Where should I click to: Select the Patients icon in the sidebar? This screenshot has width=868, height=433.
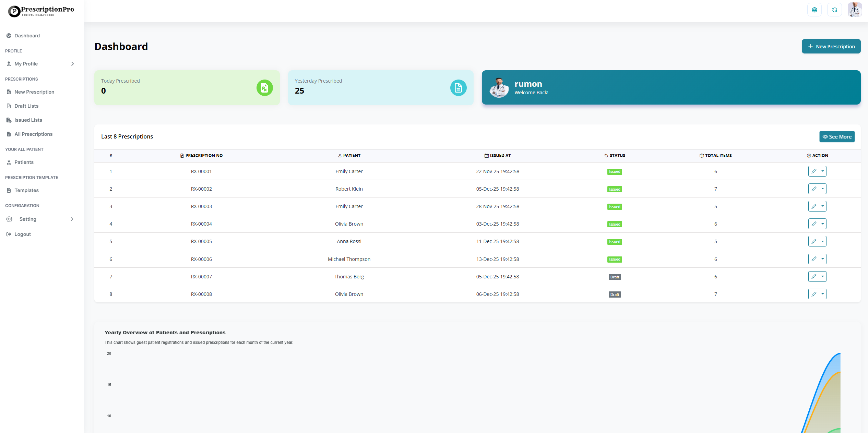9,162
